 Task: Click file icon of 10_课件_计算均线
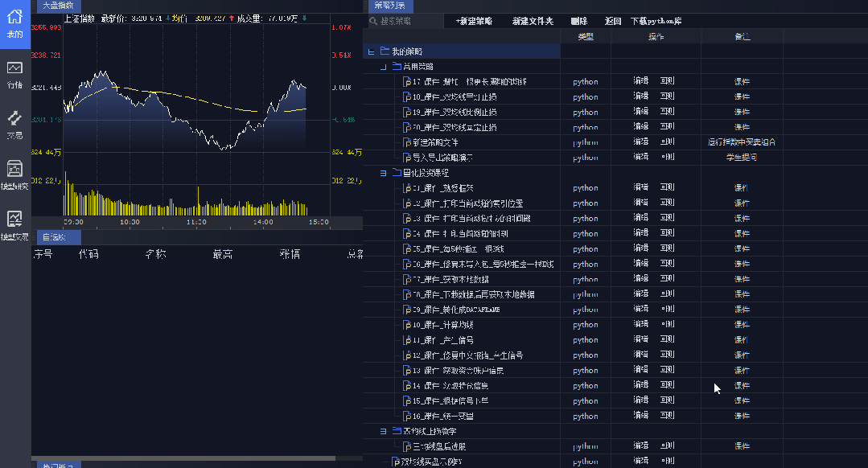coord(407,325)
